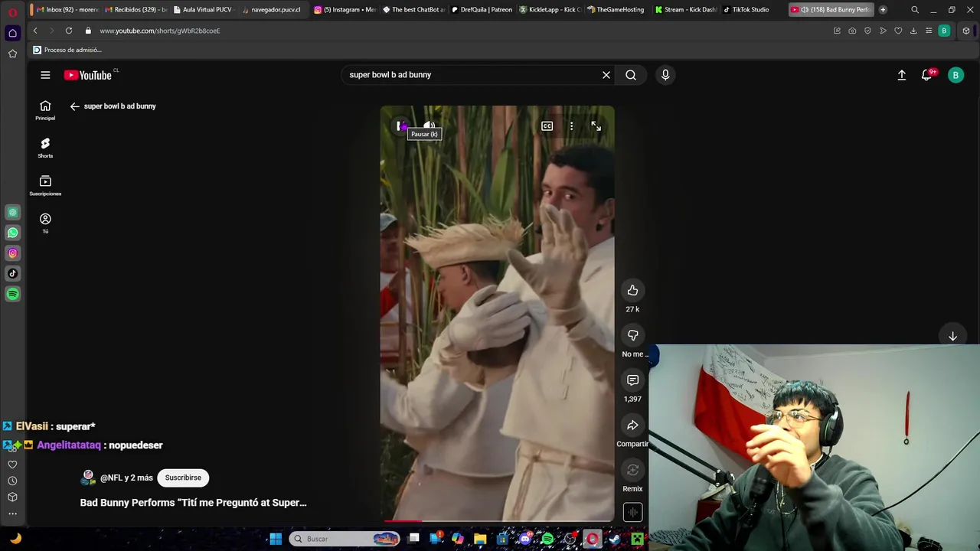Image resolution: width=980 pixels, height=551 pixels.
Task: Switch to the Stream - Kick Dashboard tab
Action: [685, 10]
